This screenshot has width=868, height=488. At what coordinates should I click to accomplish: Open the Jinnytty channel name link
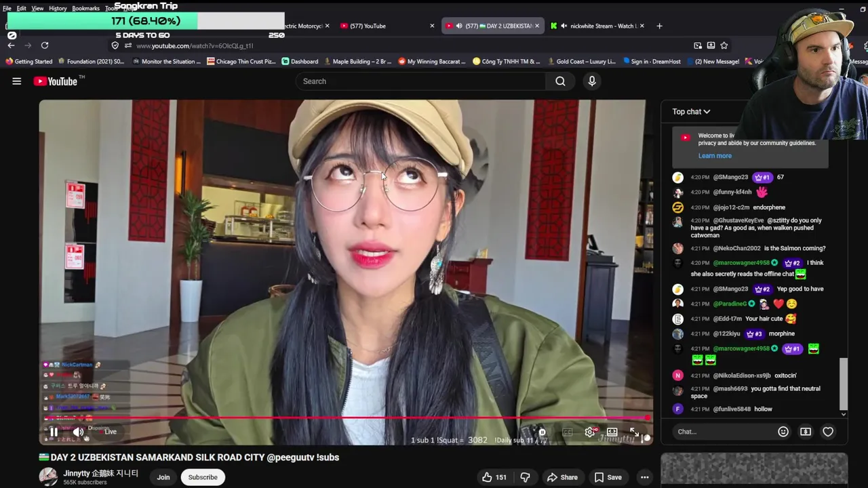(100, 473)
